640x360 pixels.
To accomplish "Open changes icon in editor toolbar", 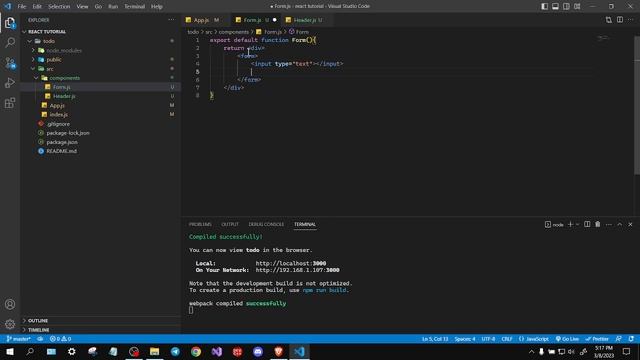I will 609,20.
